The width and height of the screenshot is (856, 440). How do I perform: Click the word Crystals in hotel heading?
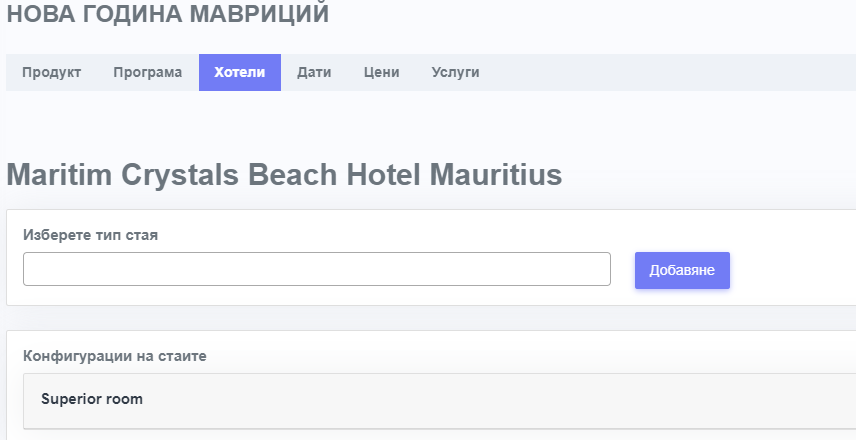point(180,175)
